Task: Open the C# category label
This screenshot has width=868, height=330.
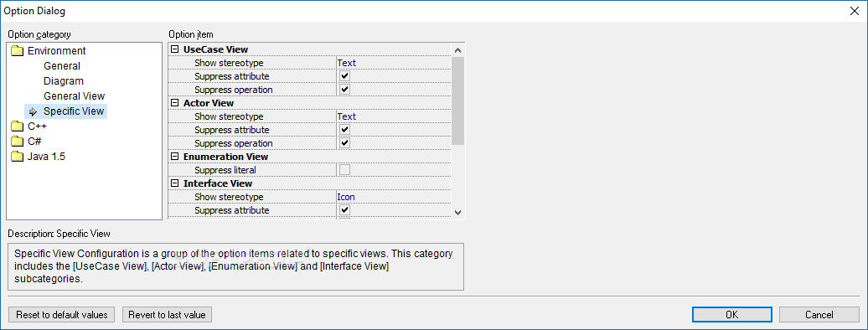Action: [x=34, y=142]
